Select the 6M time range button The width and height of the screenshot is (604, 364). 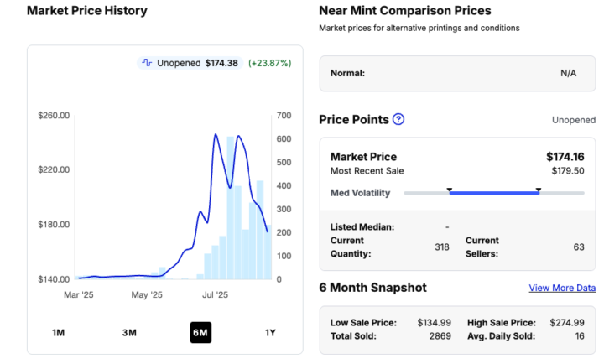pyautogui.click(x=200, y=333)
